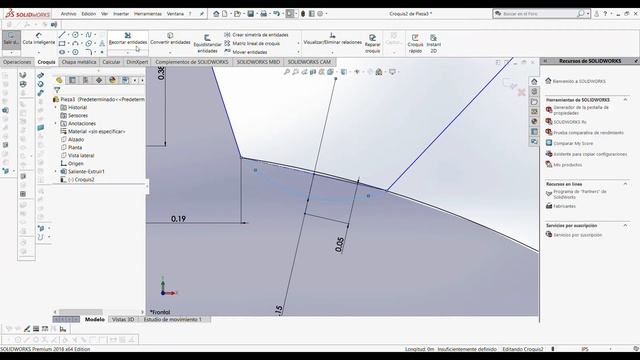Click Matriz lineal de croquis
Screen dimensions: 640x360
pos(252,43)
